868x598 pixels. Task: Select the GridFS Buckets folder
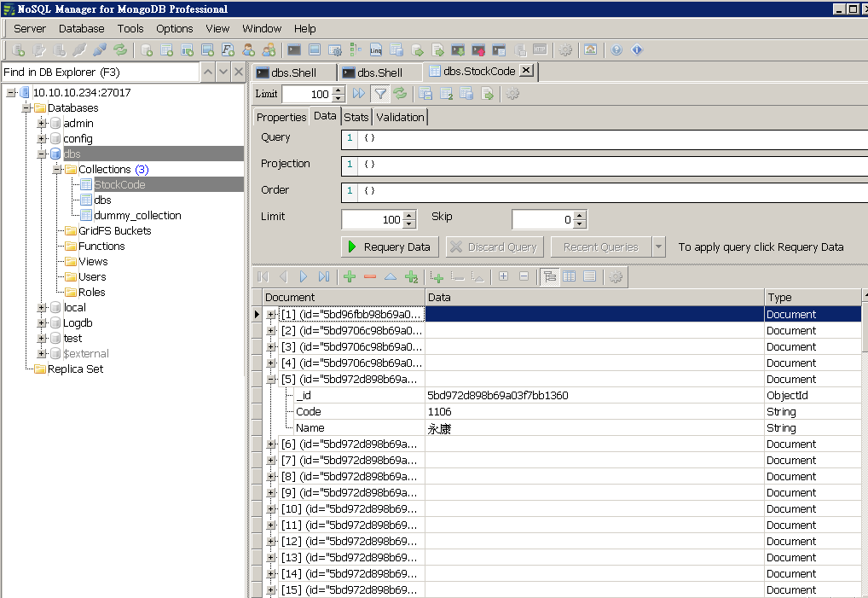pyautogui.click(x=114, y=231)
